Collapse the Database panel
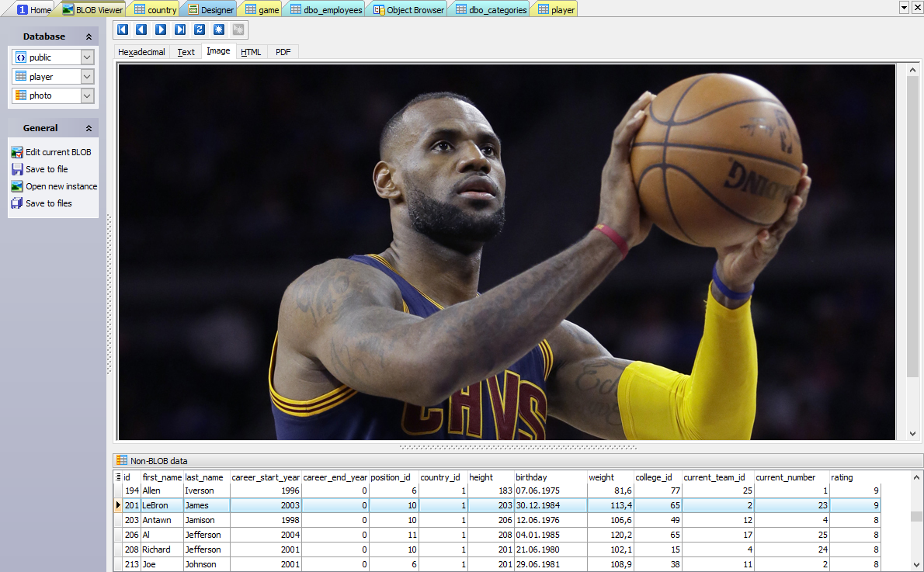Screen dimensions: 924x572 pos(90,36)
